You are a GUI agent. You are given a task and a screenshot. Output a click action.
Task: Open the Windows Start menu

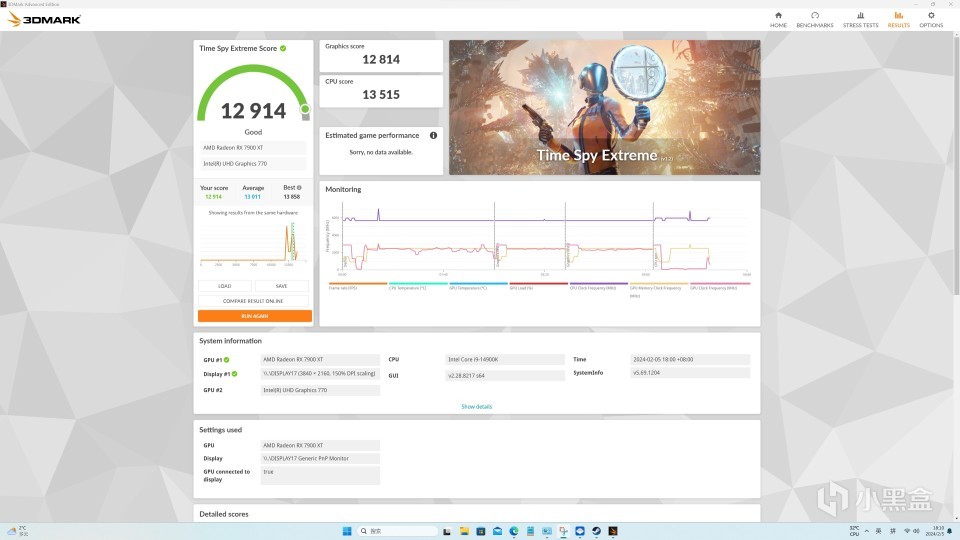pyautogui.click(x=347, y=531)
